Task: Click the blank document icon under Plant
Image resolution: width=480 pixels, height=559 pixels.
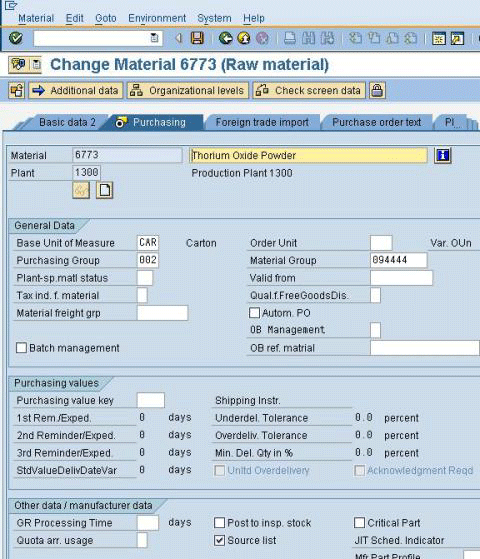Action: [104, 190]
